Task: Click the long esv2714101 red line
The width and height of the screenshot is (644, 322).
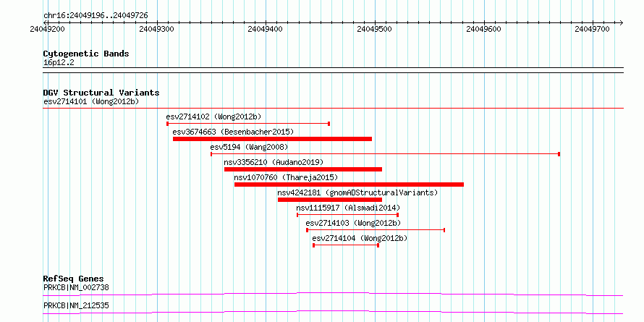Action: [333, 109]
